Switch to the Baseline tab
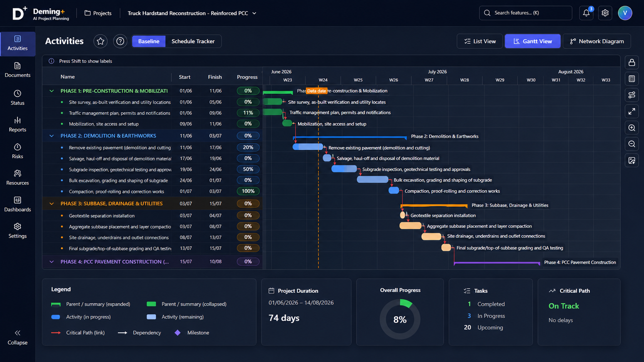644x362 pixels. coord(149,41)
